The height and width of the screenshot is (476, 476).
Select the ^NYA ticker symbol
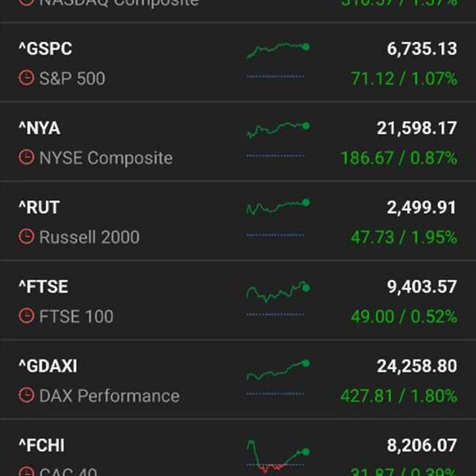[x=40, y=129]
